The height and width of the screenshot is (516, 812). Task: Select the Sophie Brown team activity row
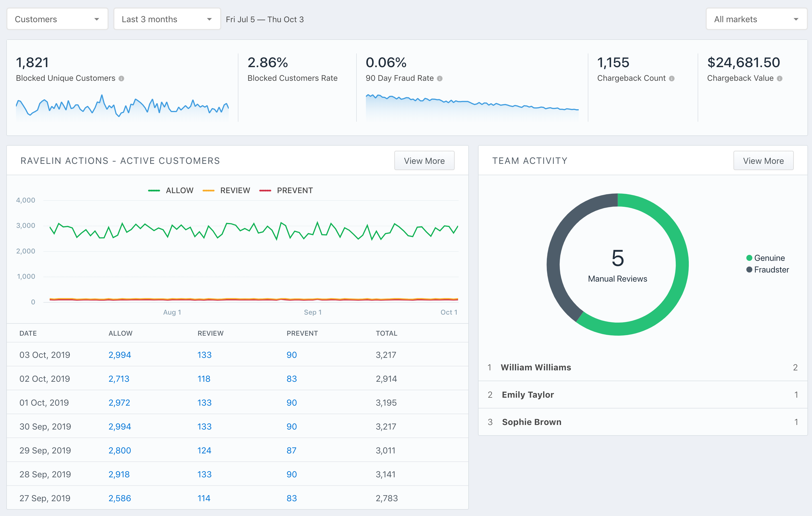(x=531, y=422)
